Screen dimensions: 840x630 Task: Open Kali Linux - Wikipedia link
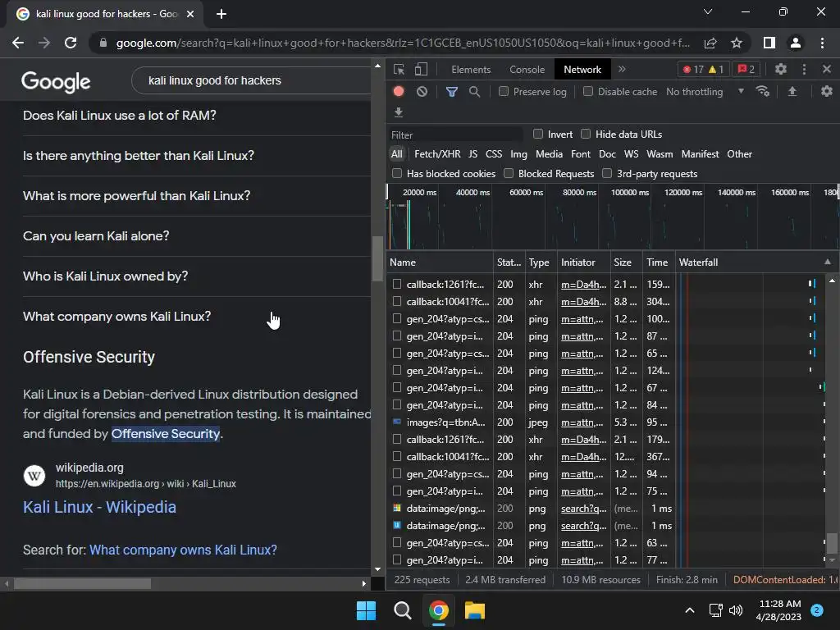(99, 507)
